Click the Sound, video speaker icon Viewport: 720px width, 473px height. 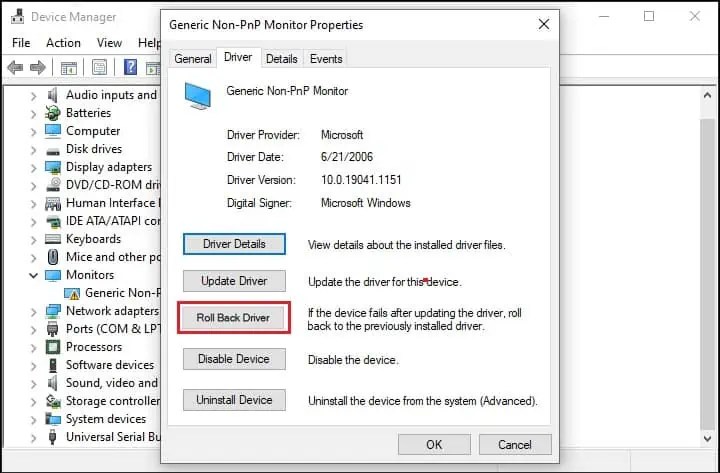tap(53, 383)
